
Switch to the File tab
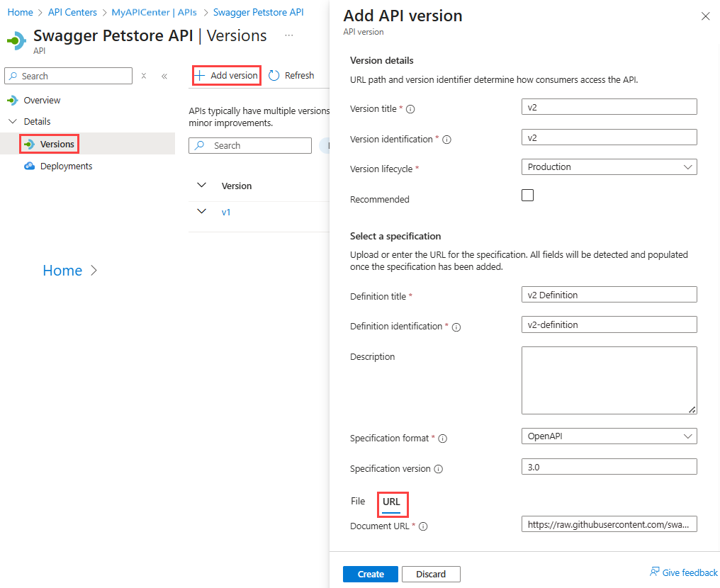pyautogui.click(x=358, y=502)
